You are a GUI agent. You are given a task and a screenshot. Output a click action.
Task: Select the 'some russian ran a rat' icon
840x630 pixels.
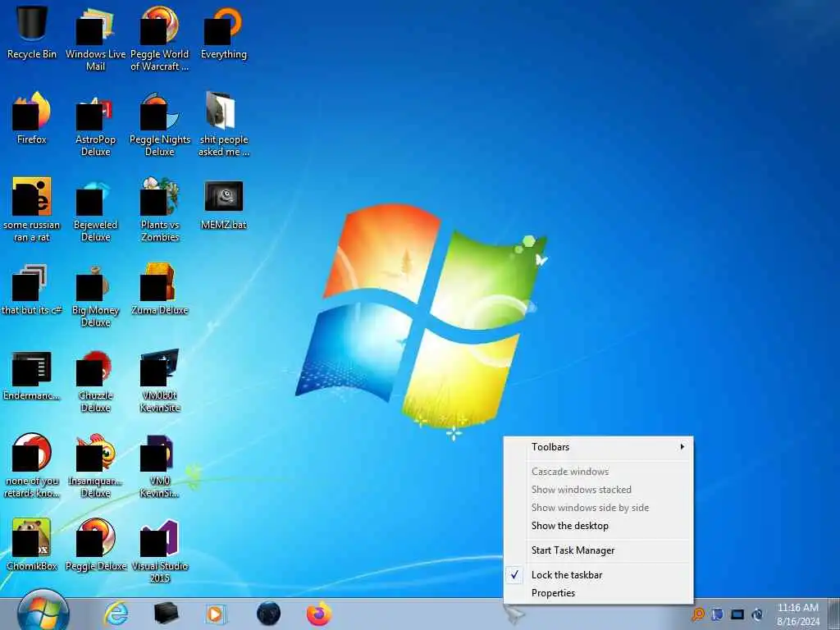pos(32,209)
